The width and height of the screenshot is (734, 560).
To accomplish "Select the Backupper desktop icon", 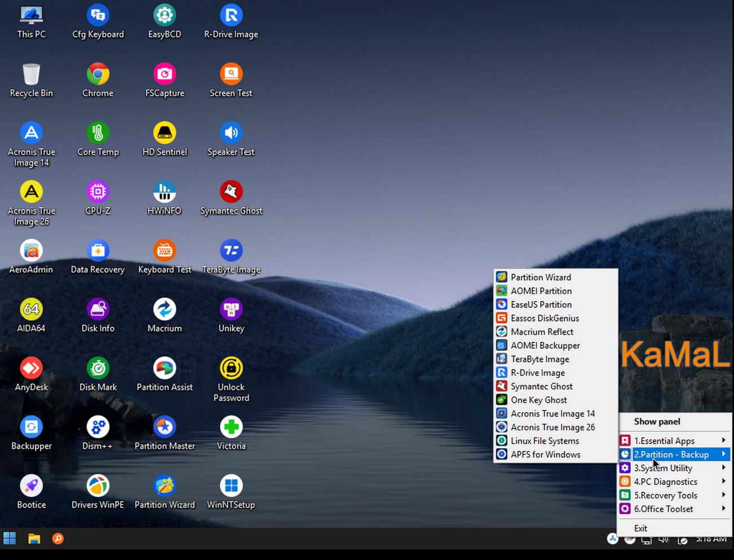I will (x=32, y=434).
